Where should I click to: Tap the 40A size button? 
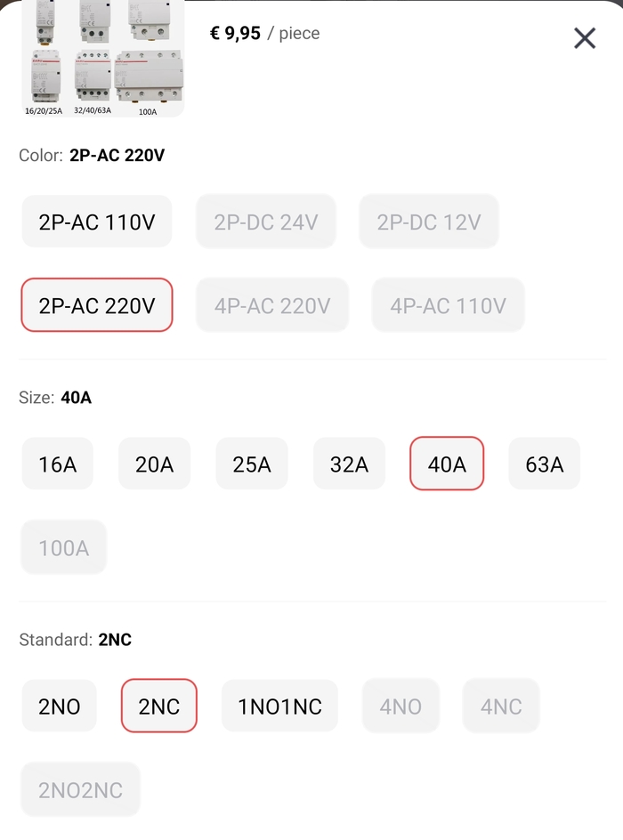[447, 464]
